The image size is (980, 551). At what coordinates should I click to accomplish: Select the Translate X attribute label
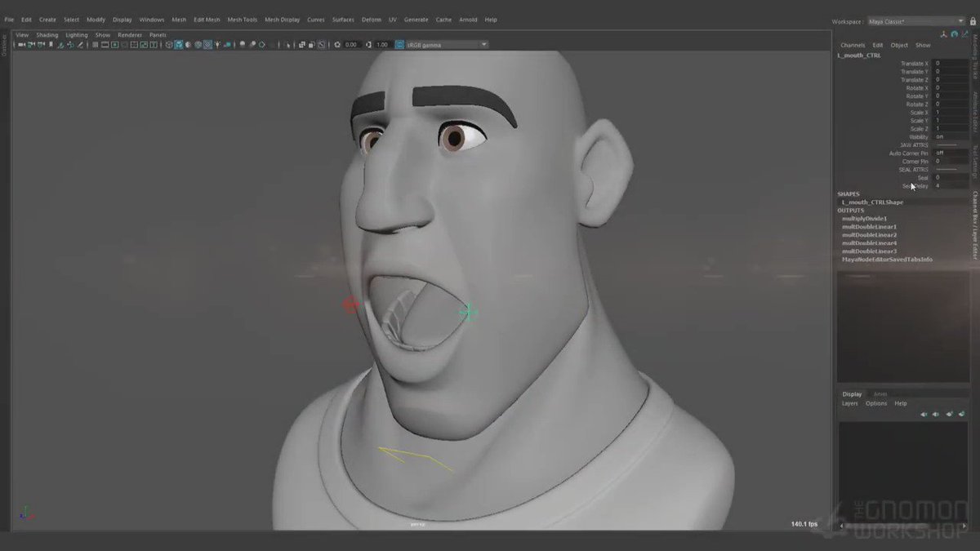[914, 64]
